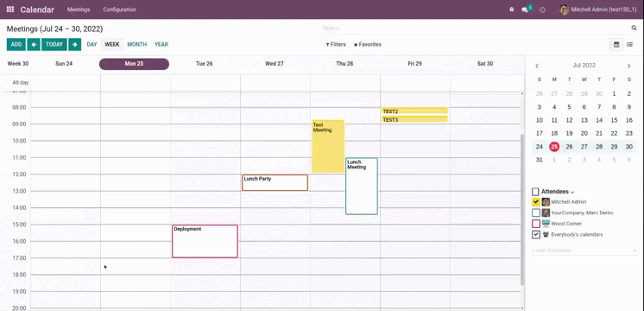Viewport: 644px width, 311px height.
Task: Click the ADD button
Action: (16, 44)
